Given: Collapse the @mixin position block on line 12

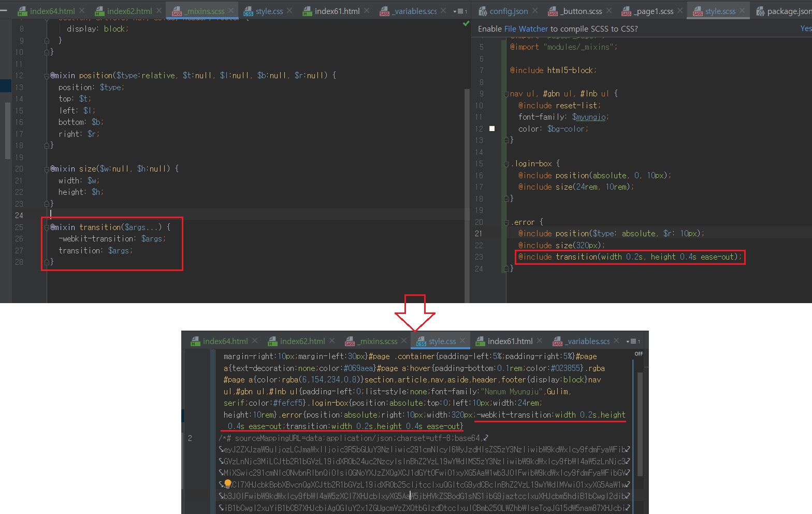Looking at the screenshot, I should tap(47, 76).
